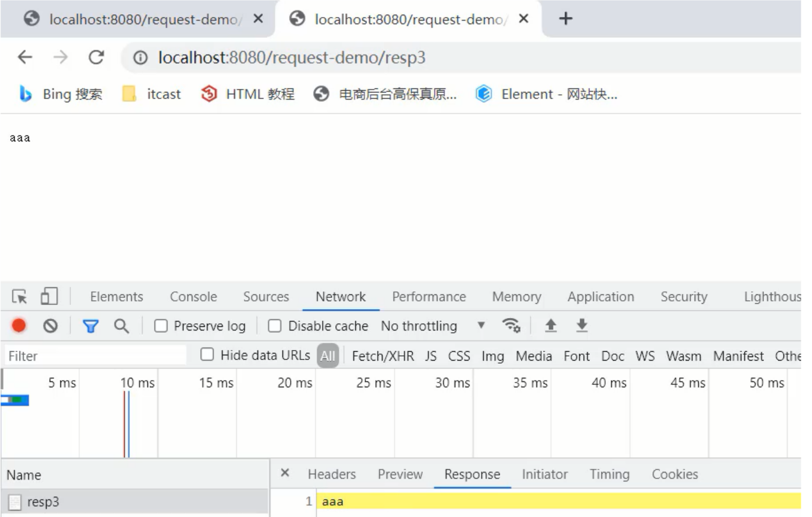Search network requests with magnifier icon
This screenshot has width=812, height=517.
(x=121, y=326)
